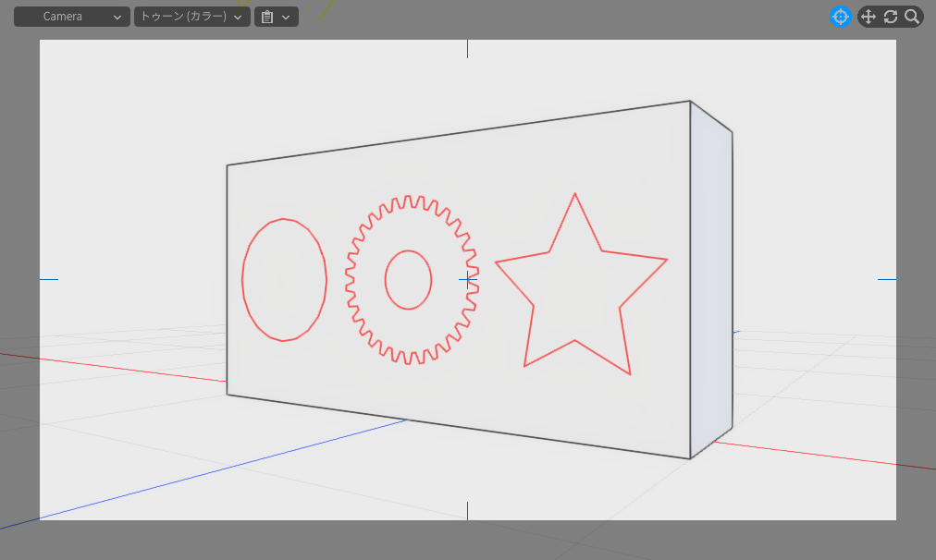This screenshot has height=560, width=936.
Task: Click the rotate view circular arrows icon
Action: [x=891, y=17]
